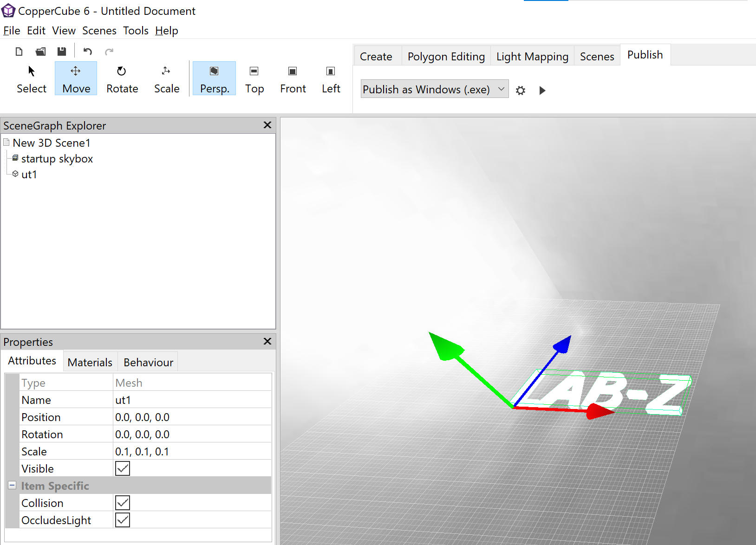The width and height of the screenshot is (756, 545).
Task: Switch to Left view
Action: 331,79
